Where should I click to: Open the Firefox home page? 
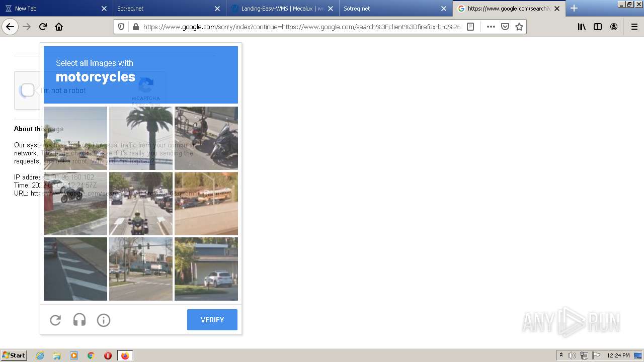[59, 27]
